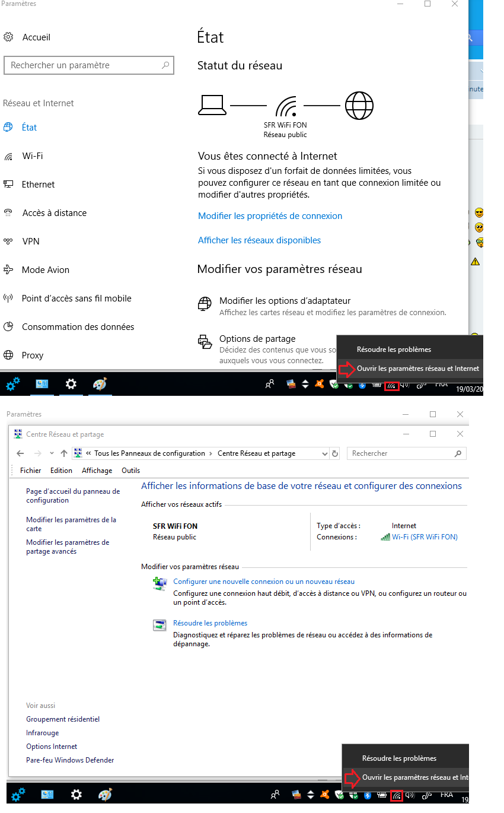The image size is (504, 813).
Task: Expand the address bar path dropdown
Action: [324, 453]
